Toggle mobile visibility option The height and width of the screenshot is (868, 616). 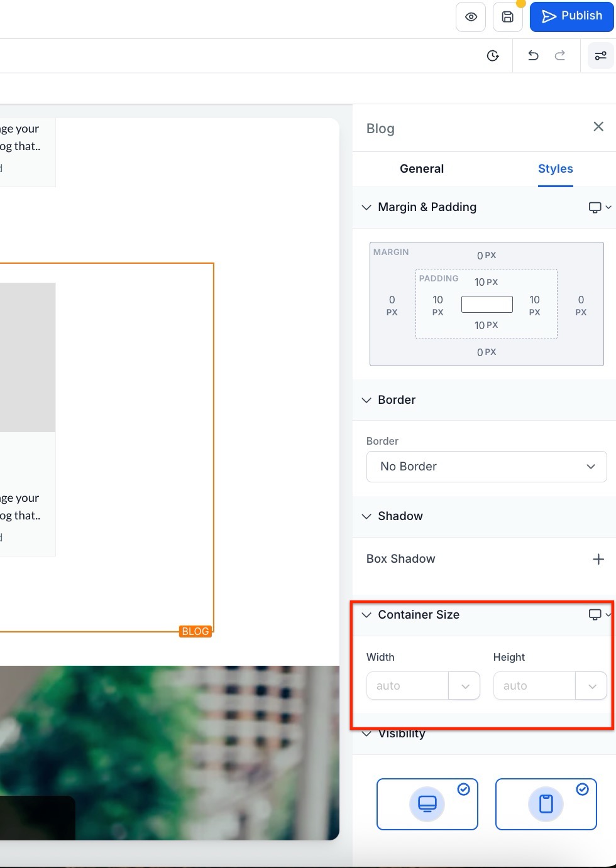click(546, 804)
